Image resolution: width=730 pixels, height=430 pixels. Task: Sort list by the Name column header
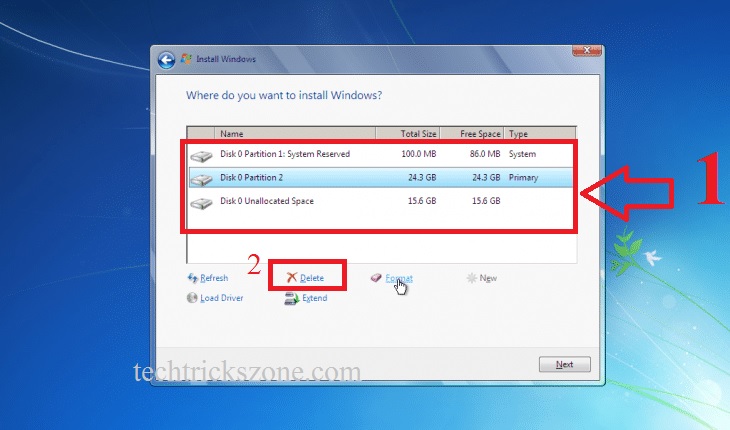[x=295, y=133]
